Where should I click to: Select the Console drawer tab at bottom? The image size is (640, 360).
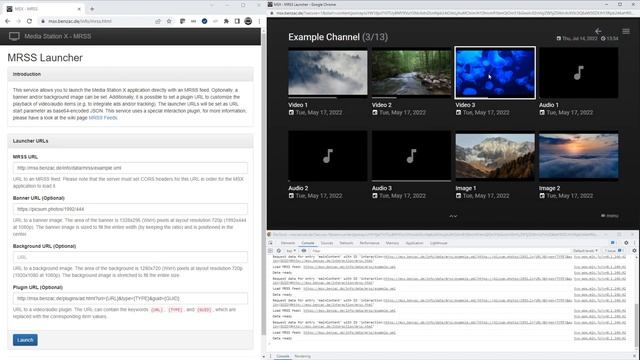tap(282, 356)
